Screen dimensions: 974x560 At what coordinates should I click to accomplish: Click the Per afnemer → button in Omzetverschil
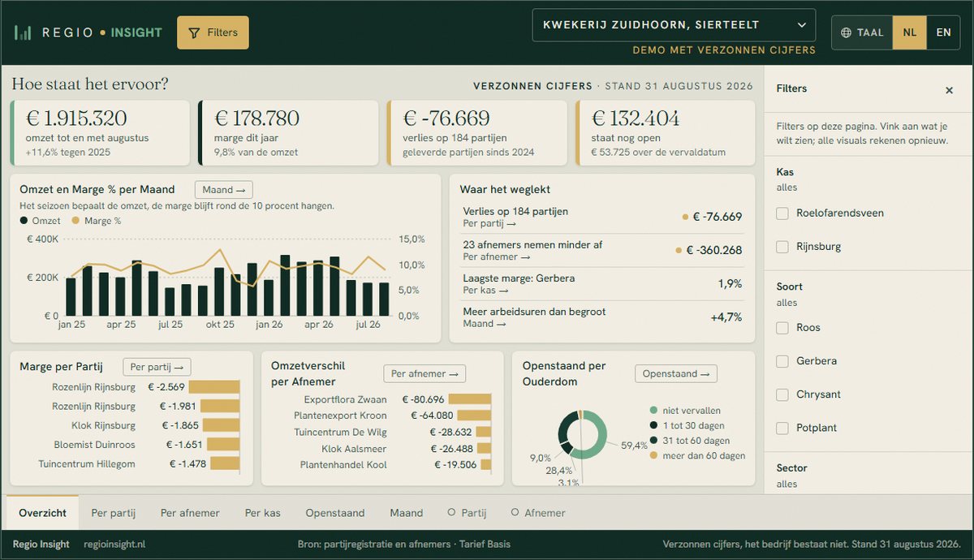(425, 374)
